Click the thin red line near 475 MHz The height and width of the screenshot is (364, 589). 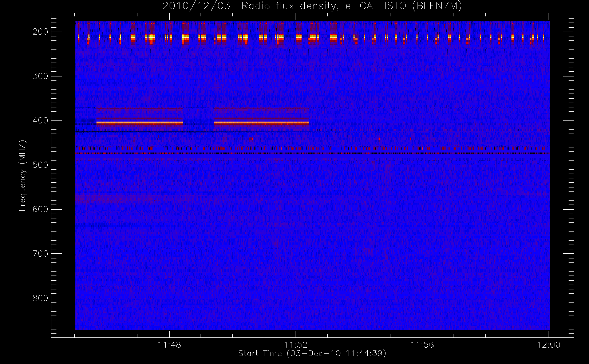coord(312,154)
